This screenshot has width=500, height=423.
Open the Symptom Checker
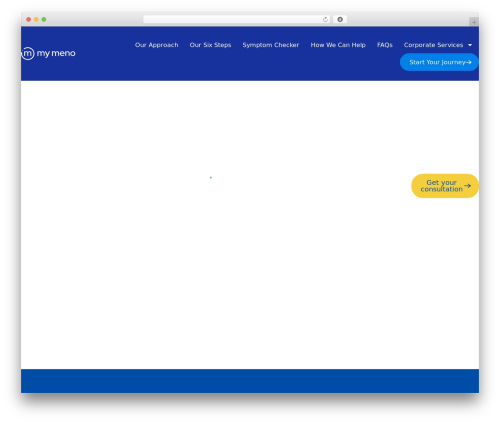pos(271,45)
